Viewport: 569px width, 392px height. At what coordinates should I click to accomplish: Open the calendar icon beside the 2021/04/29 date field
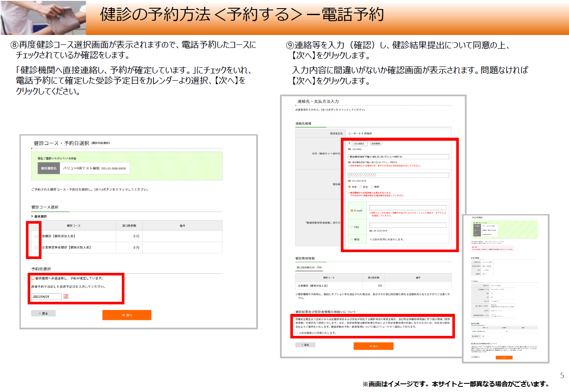[x=66, y=297]
